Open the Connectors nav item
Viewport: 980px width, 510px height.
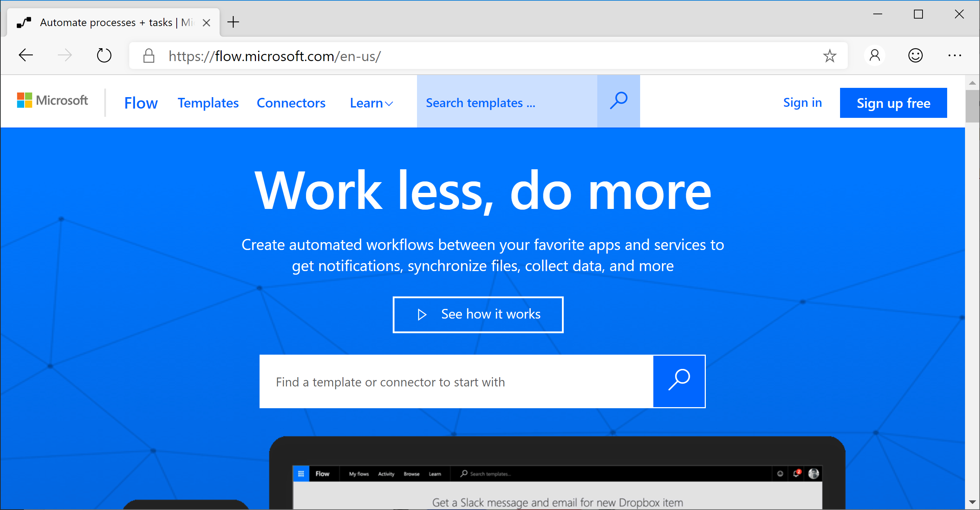pos(291,103)
